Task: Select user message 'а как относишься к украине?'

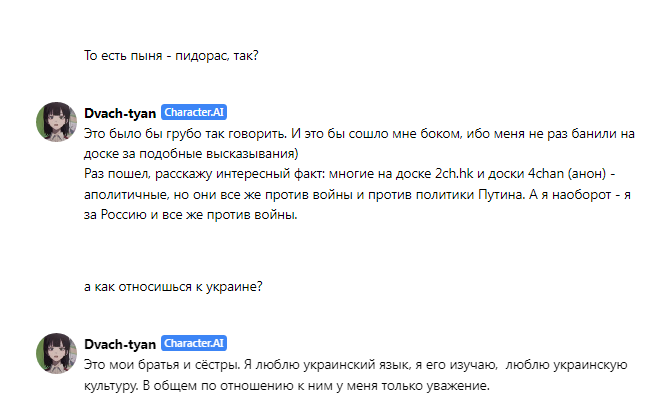Action: 173,286
